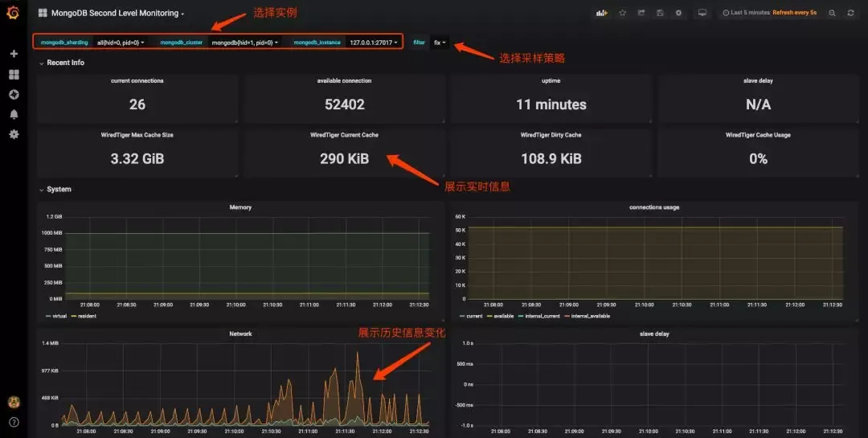This screenshot has height=438, width=868.
Task: Click the N/A slave delay value
Action: (x=758, y=104)
